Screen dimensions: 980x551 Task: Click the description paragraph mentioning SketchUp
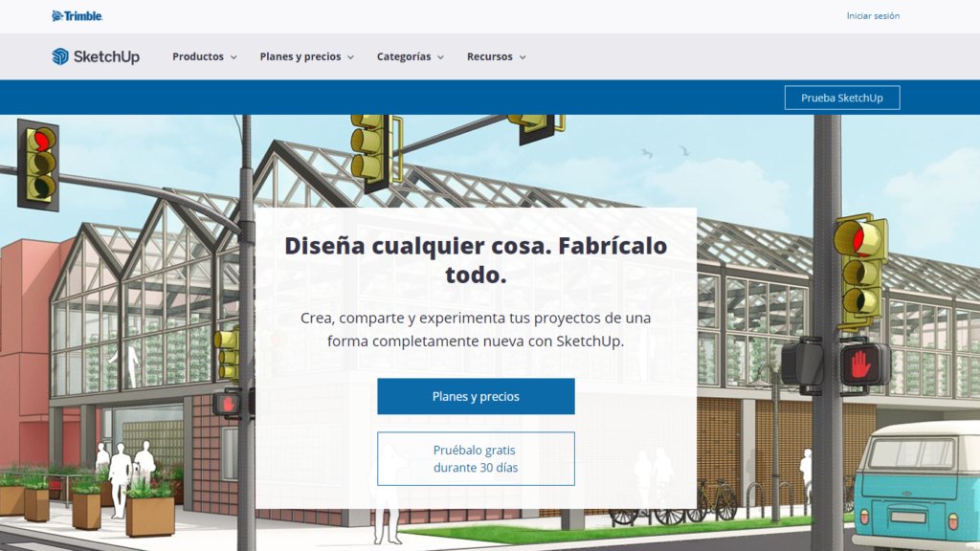(476, 329)
